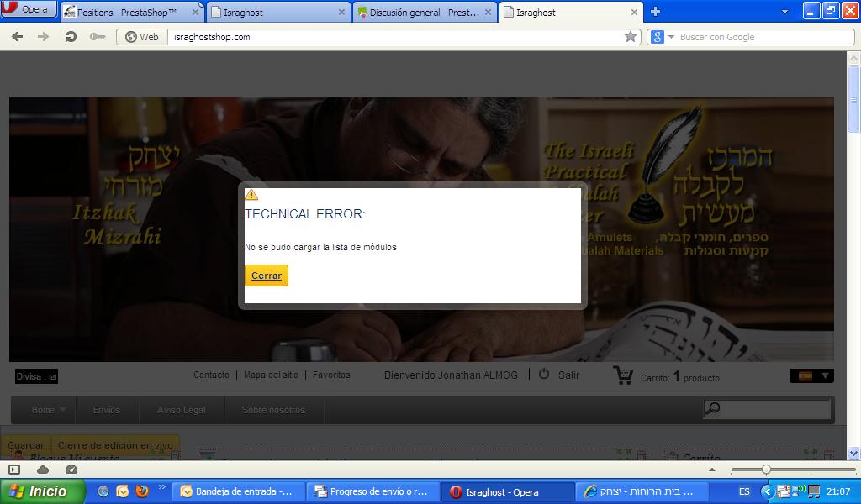Open the shopping cart icon
Viewport: 861px width, 504px height.
tap(623, 375)
